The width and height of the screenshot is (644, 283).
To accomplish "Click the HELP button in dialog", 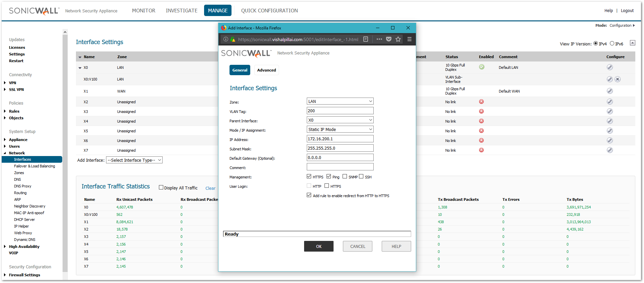I will [396, 246].
